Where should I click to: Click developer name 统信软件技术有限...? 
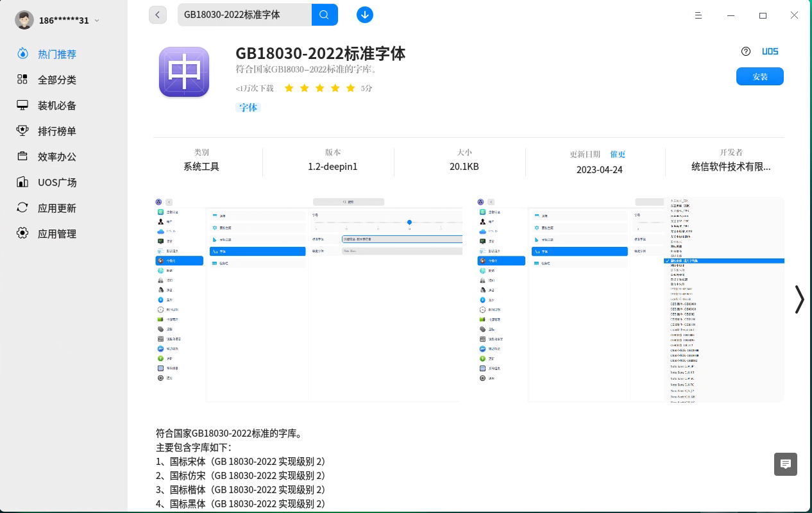point(731,167)
